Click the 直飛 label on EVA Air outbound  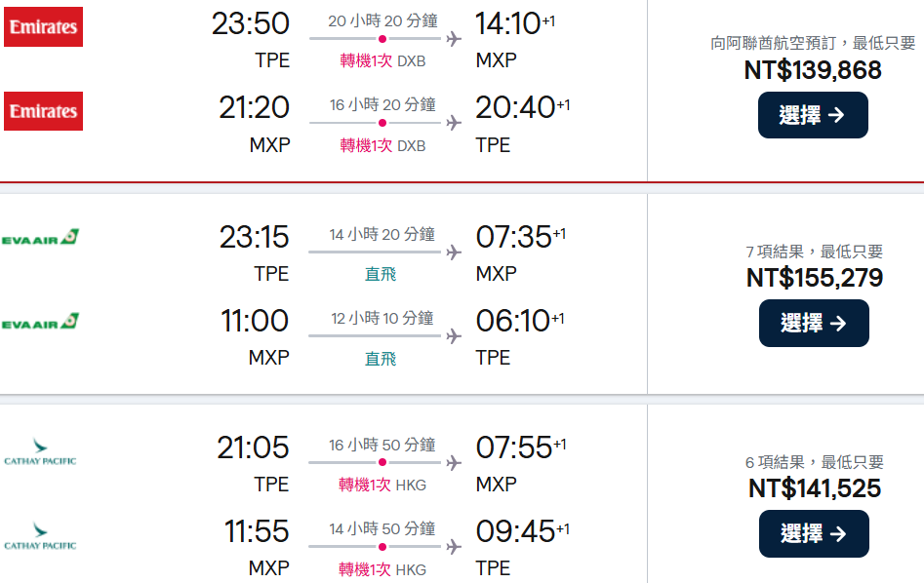[381, 274]
